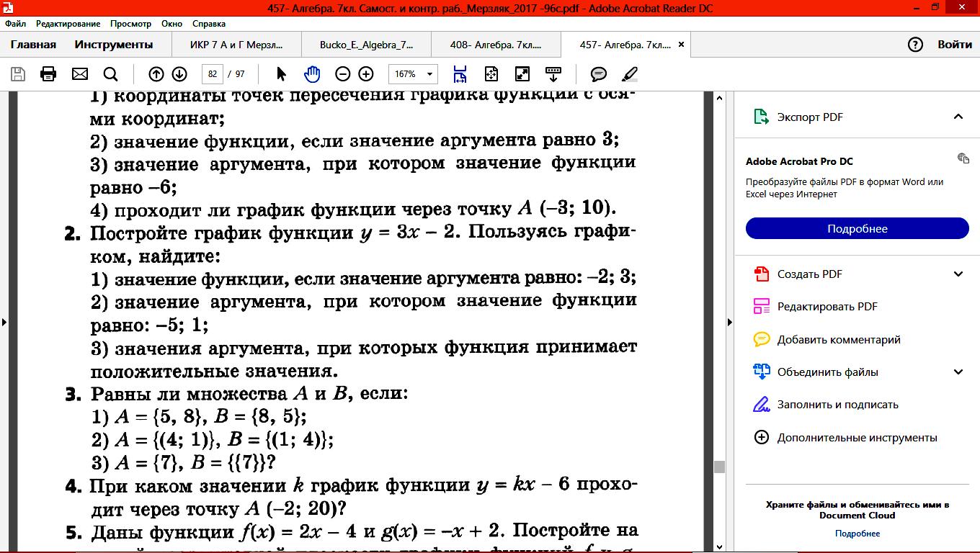The image size is (980, 553).
Task: Click the small globe icon near Acrobat Pro DC
Action: tap(963, 158)
